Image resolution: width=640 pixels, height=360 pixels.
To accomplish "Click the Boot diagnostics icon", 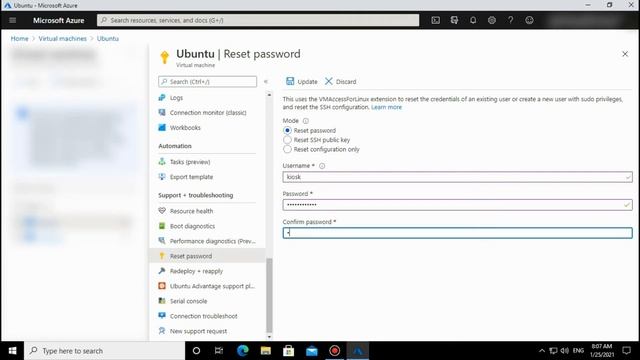I will tap(162, 226).
